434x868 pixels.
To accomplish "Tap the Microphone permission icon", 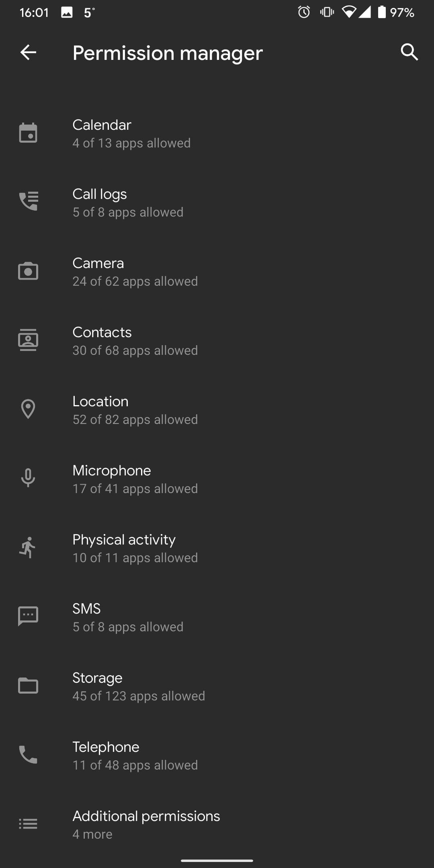I will (x=28, y=478).
